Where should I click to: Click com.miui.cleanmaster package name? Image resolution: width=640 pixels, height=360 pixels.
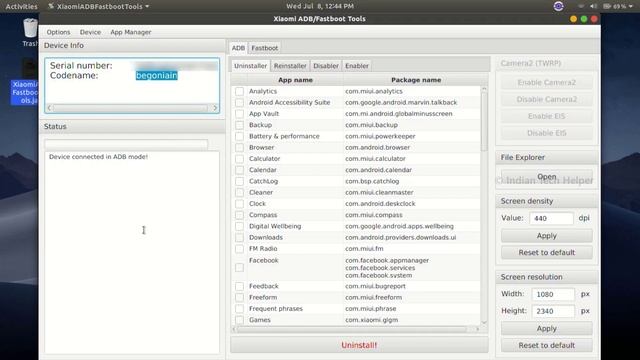coord(379,192)
